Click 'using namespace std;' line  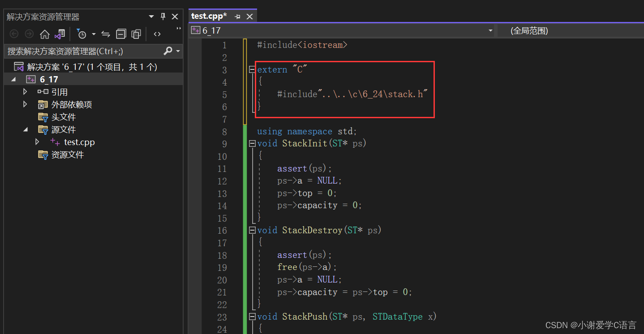(307, 132)
